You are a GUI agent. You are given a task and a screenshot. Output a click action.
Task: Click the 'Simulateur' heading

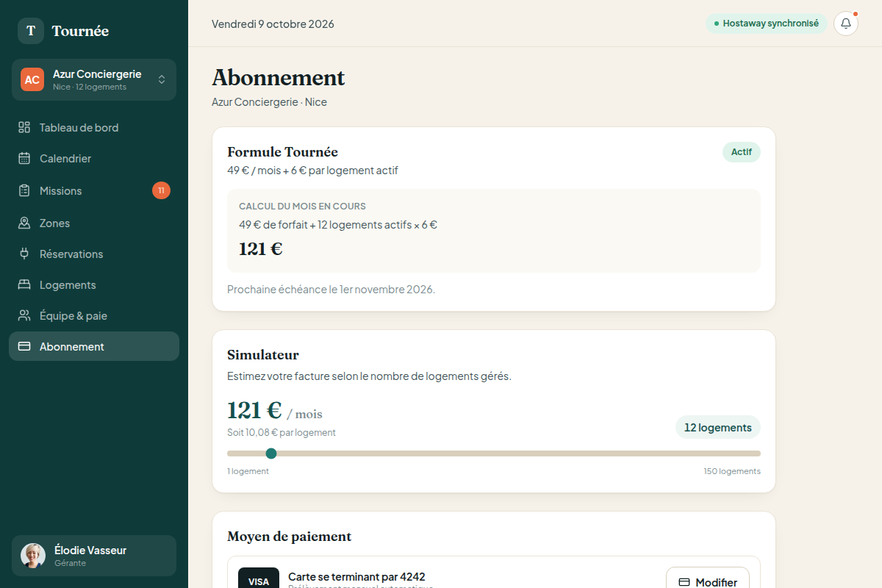pos(263,355)
